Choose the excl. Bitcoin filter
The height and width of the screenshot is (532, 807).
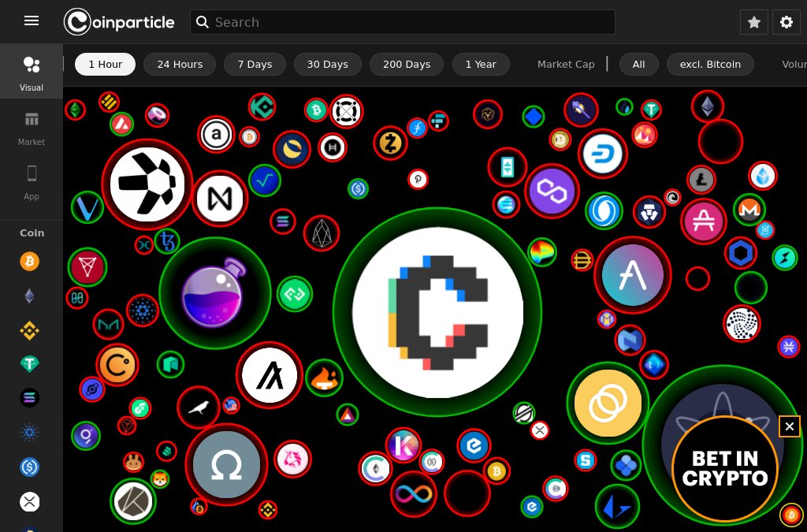coord(710,65)
